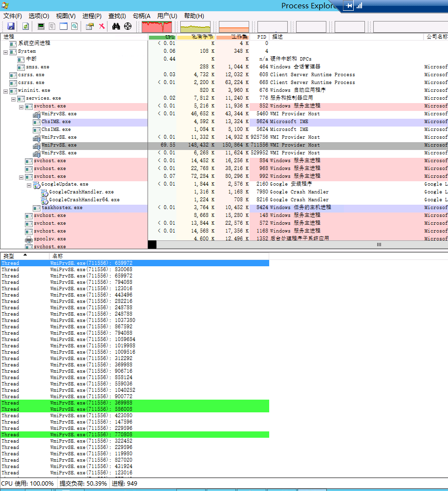448x491 pixels.
Task: Collapse the wininit.exe tree node
Action: click(x=5, y=91)
